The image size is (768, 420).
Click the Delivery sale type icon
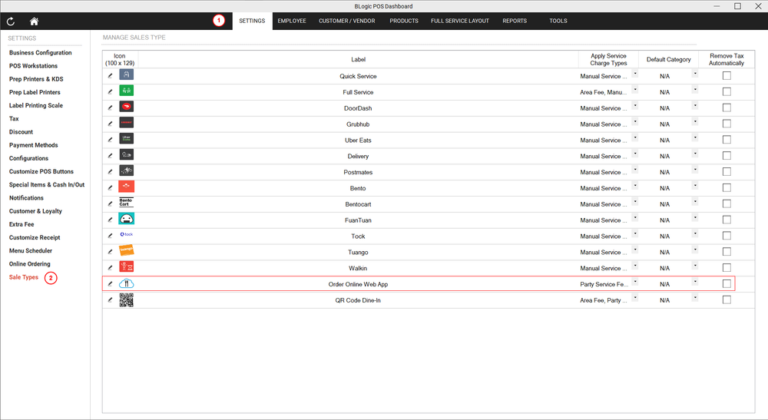[126, 155]
